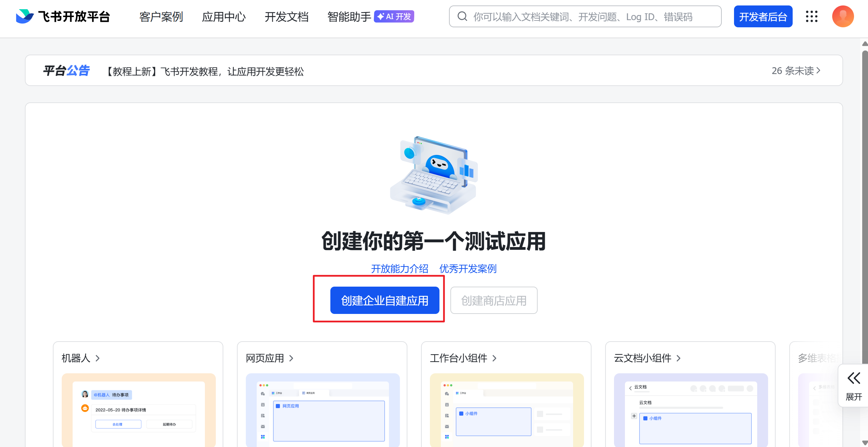This screenshot has width=868, height=447.
Task: Click the Feishu Open Platform logo
Action: (x=63, y=16)
